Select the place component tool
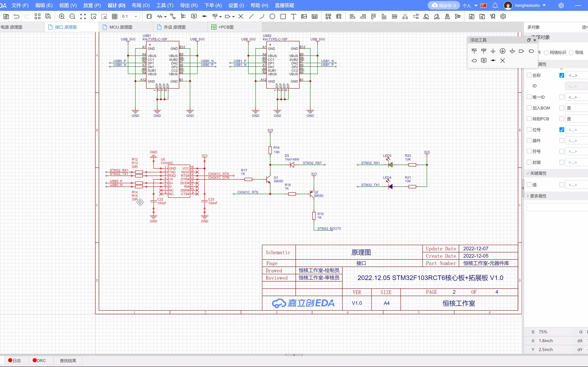 (149, 16)
